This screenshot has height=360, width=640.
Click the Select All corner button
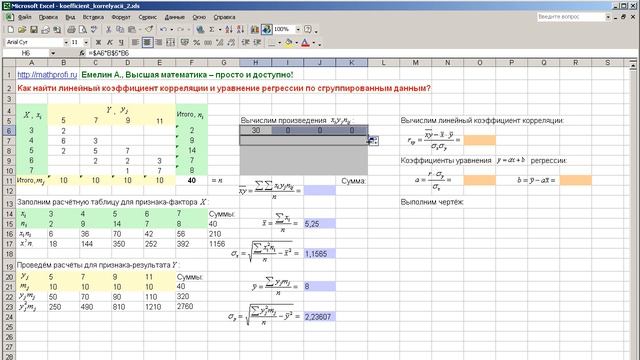(x=9, y=62)
